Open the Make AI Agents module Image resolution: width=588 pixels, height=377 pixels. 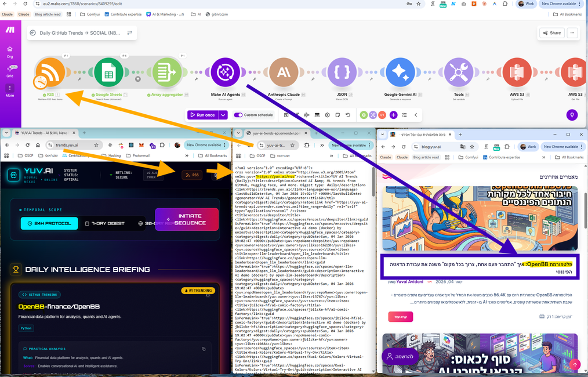225,72
